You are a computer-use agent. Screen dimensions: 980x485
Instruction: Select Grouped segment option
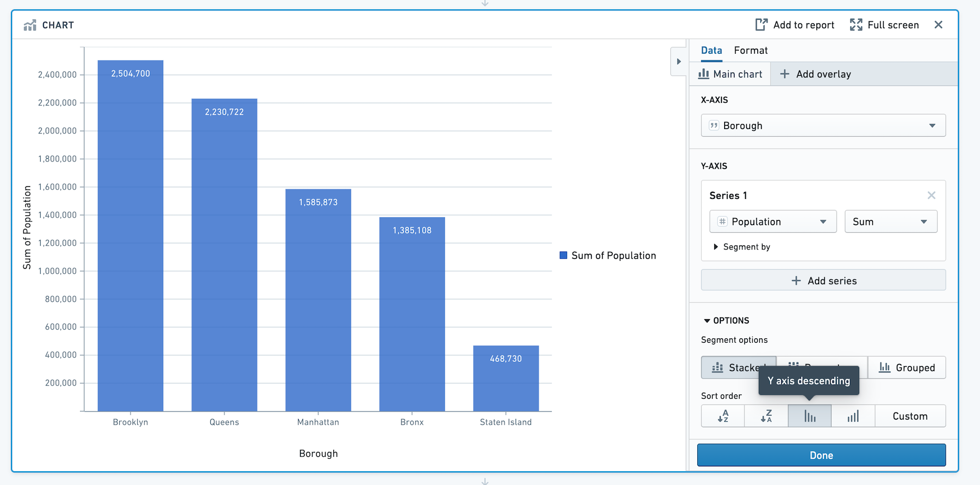point(907,367)
